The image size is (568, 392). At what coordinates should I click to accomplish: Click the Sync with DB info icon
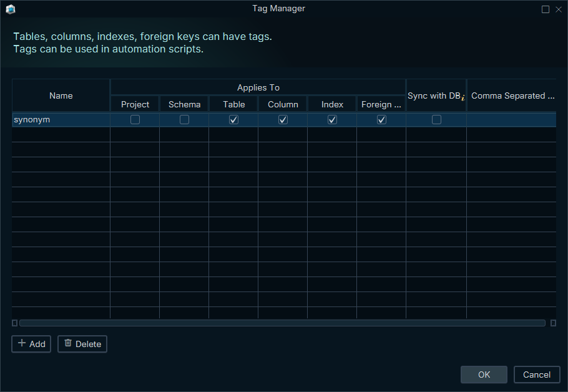[463, 97]
